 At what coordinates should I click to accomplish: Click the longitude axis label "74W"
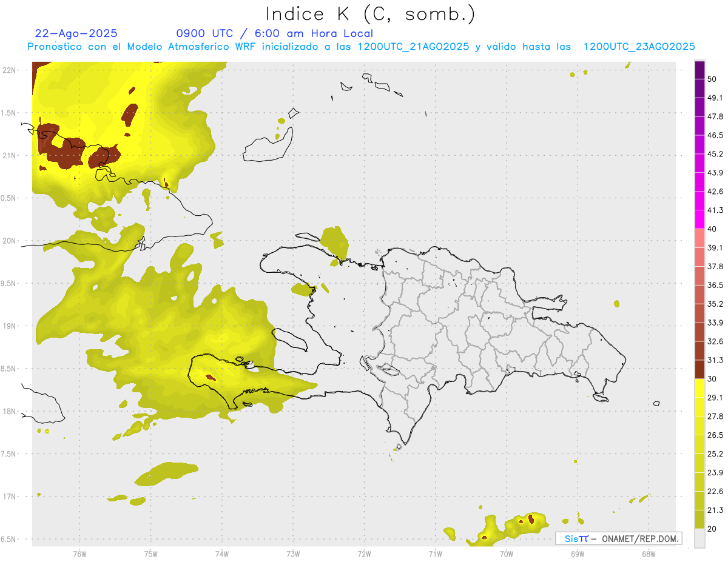pos(221,554)
